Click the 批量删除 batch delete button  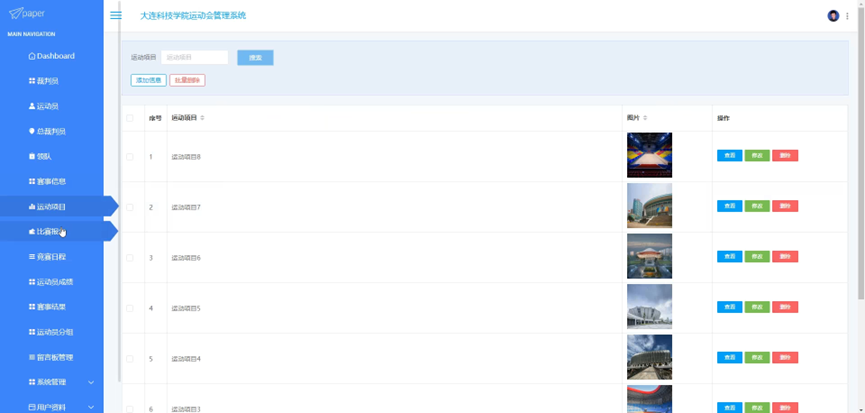click(187, 81)
